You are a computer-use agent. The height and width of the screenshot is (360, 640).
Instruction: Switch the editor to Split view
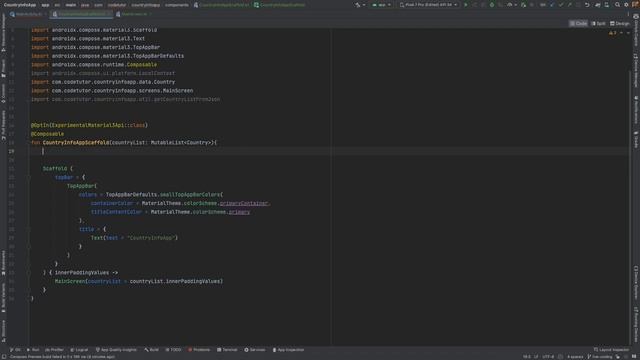(x=598, y=24)
